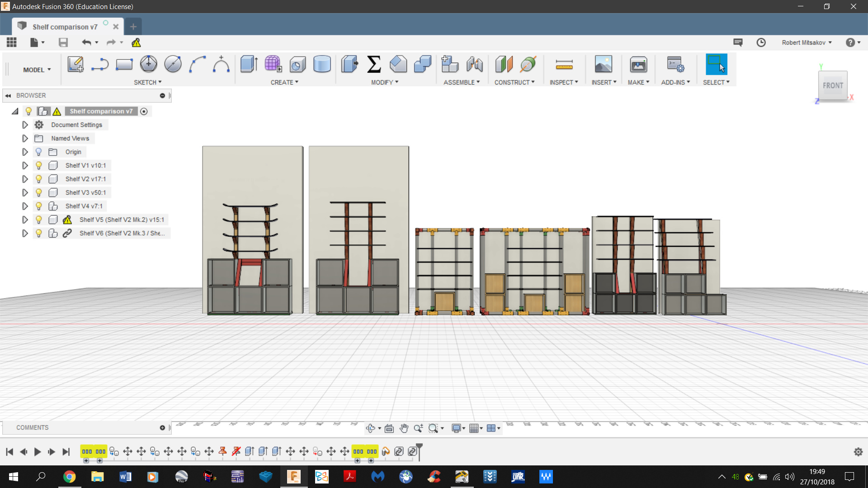Select the Cylinder create tool
Image resolution: width=868 pixels, height=488 pixels.
click(322, 64)
